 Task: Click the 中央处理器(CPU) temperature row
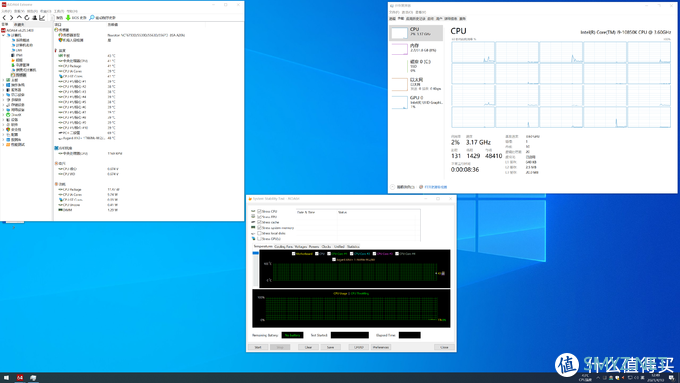(x=87, y=61)
